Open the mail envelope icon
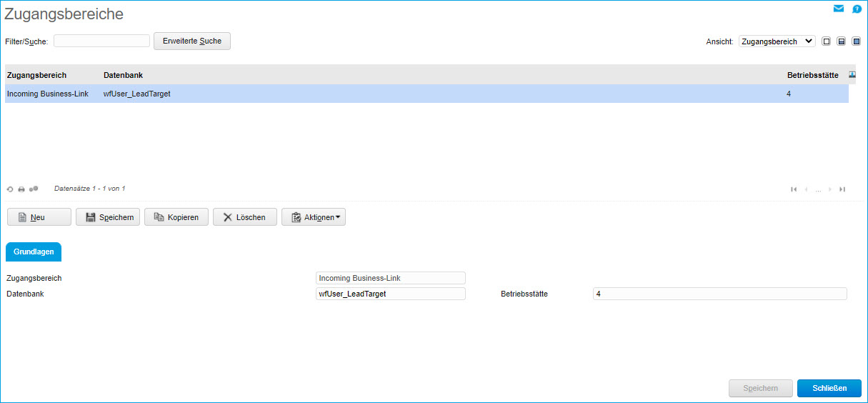Screen dimensions: 868x403 pos(839,9)
